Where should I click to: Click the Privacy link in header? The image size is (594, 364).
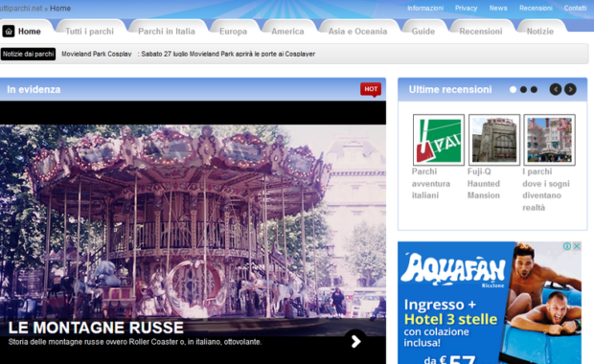coord(466,8)
